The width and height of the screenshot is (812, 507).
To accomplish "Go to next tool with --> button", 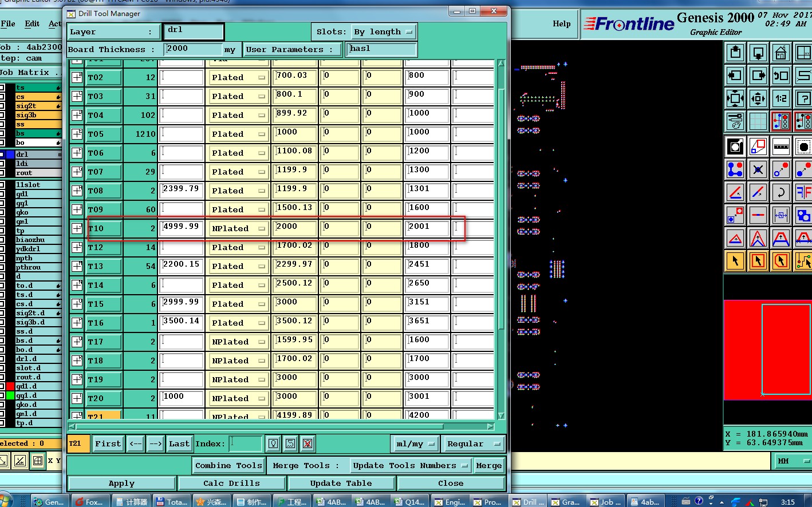I will 155,443.
